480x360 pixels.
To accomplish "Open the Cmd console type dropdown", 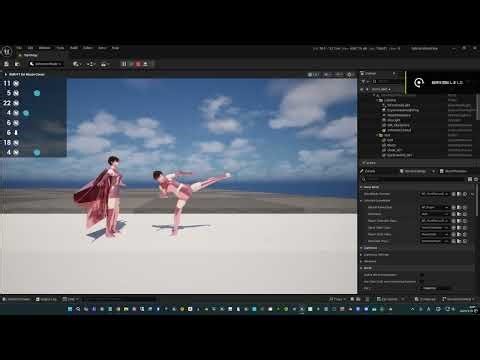I will click(x=71, y=299).
